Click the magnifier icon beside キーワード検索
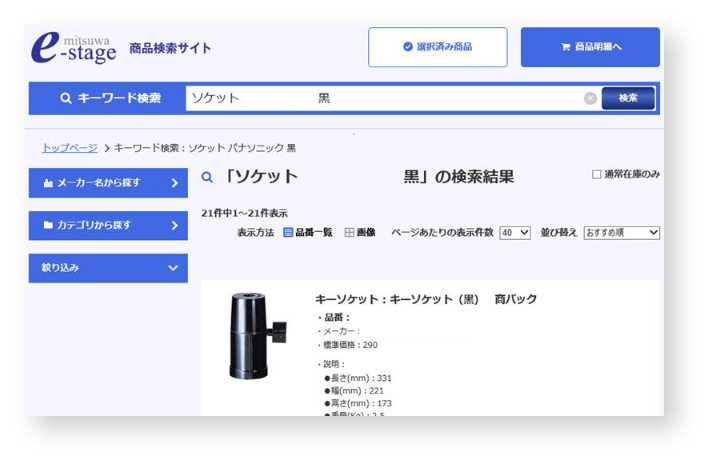This screenshot has height=464, width=712. coord(66,98)
